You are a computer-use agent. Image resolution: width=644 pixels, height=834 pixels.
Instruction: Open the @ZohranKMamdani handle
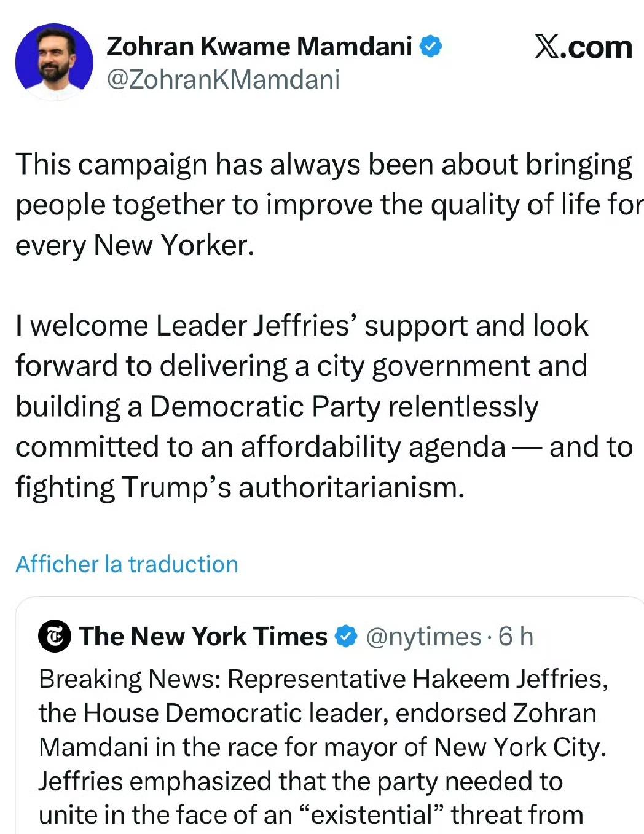tap(223, 80)
